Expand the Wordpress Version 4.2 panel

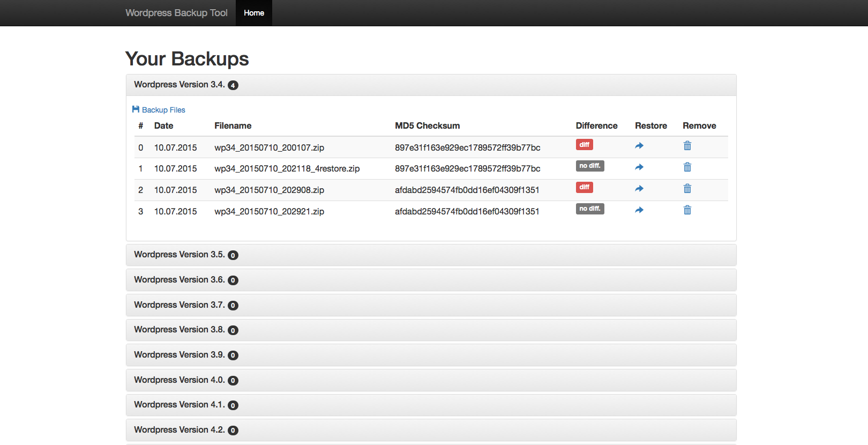tap(431, 430)
